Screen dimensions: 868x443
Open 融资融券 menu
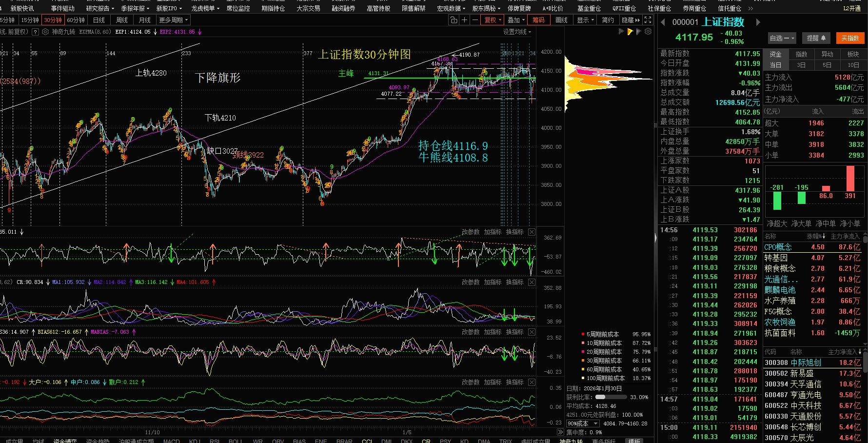click(343, 8)
